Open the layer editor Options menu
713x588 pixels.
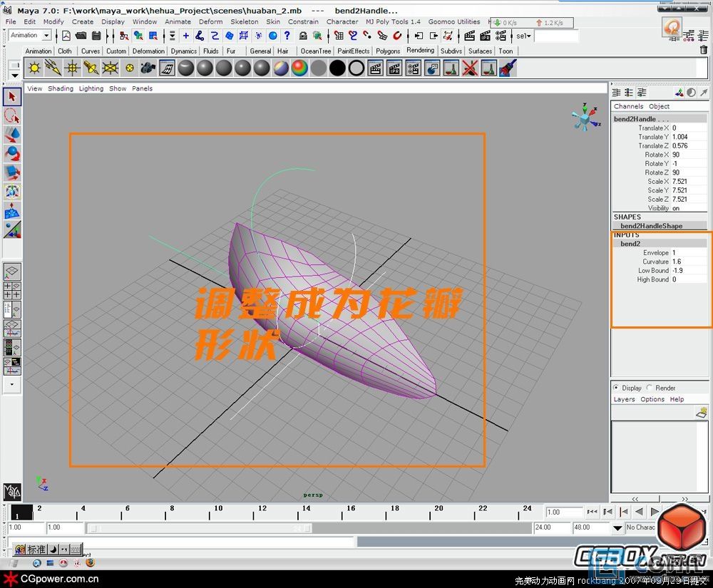652,399
